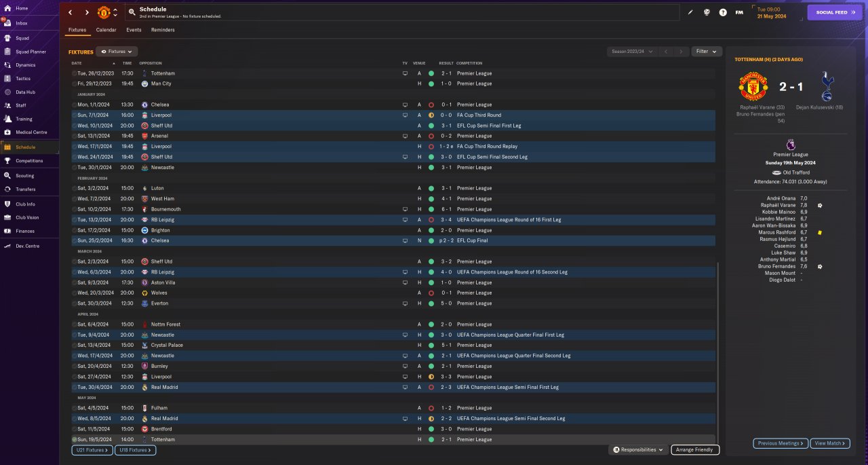The width and height of the screenshot is (868, 465).
Task: Click the U21 Fixtures button
Action: pyautogui.click(x=92, y=450)
